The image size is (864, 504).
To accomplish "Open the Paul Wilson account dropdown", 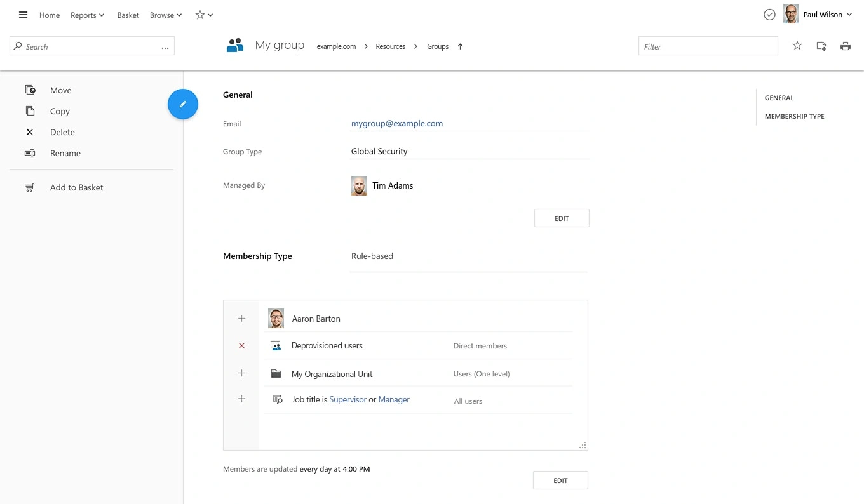I will pos(827,15).
